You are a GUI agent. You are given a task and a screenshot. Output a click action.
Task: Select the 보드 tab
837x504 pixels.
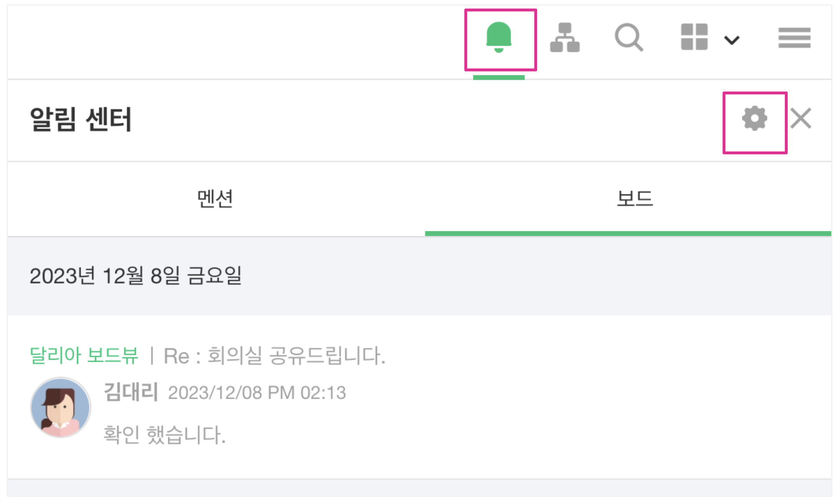click(x=635, y=199)
